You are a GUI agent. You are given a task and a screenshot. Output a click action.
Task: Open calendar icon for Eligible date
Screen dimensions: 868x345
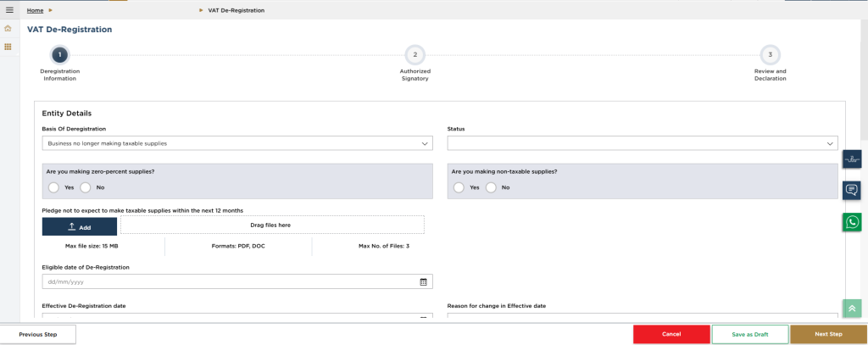tap(424, 281)
